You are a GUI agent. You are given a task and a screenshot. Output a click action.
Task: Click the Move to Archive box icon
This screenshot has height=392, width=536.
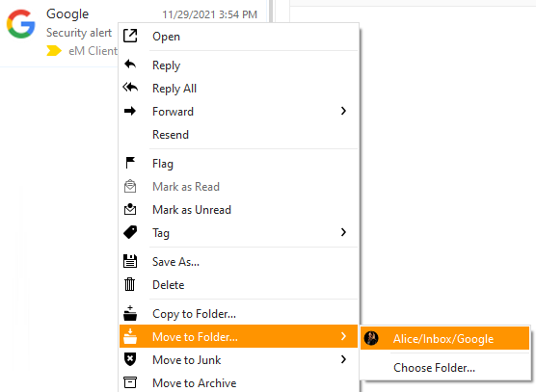coord(130,382)
